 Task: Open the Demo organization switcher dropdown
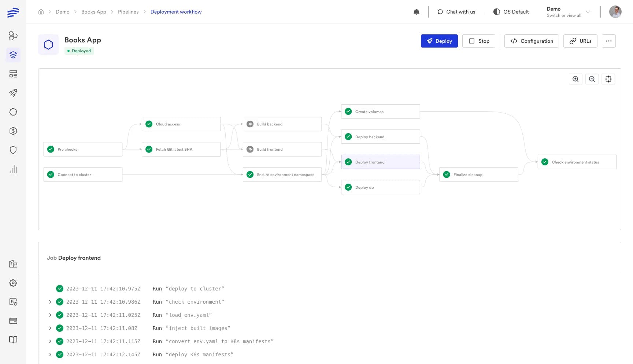(568, 12)
